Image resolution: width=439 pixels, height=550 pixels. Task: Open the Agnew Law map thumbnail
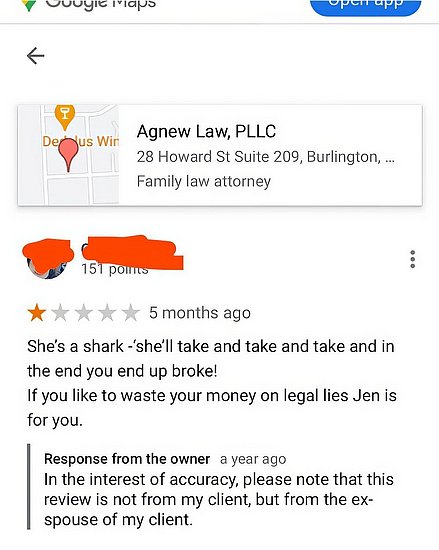pyautogui.click(x=68, y=155)
